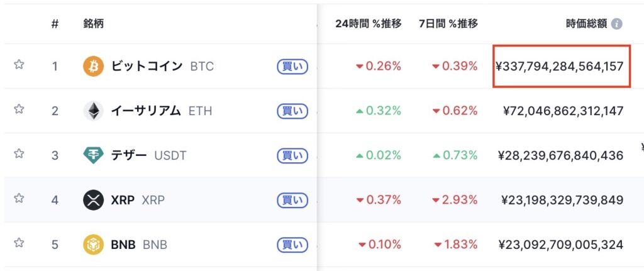
Task: Open the ビットコイン name link
Action: point(147,66)
